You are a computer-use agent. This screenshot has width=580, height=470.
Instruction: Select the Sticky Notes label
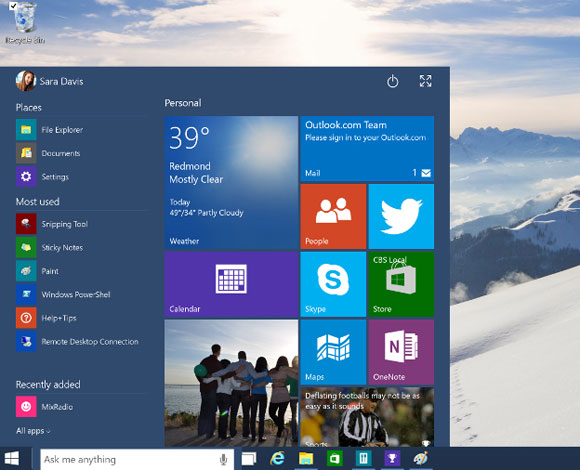click(62, 248)
